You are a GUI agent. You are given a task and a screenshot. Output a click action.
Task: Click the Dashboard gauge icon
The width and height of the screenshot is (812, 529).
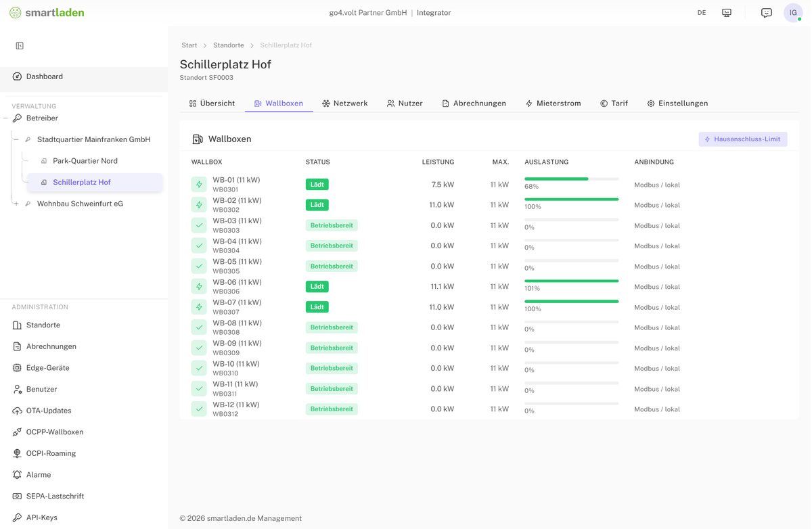pyautogui.click(x=17, y=76)
